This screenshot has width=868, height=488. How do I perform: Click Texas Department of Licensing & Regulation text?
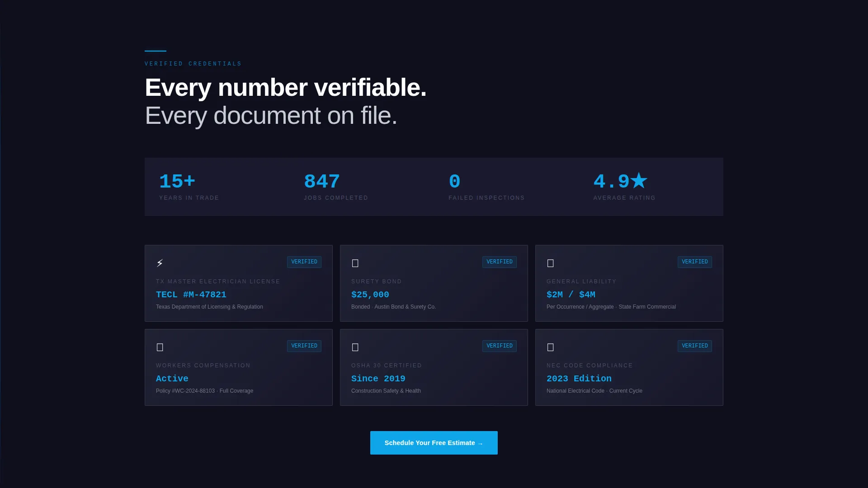point(209,307)
